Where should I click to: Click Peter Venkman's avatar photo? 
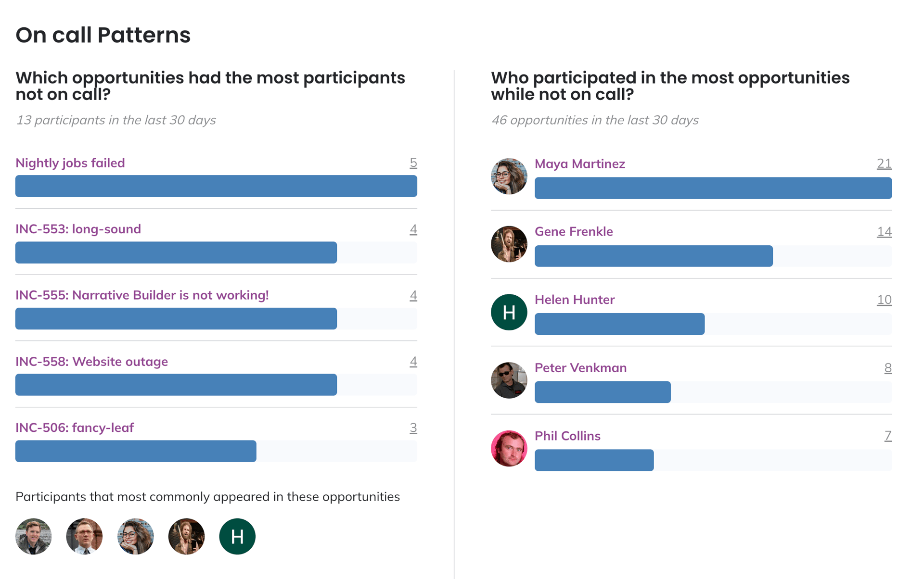(x=509, y=380)
